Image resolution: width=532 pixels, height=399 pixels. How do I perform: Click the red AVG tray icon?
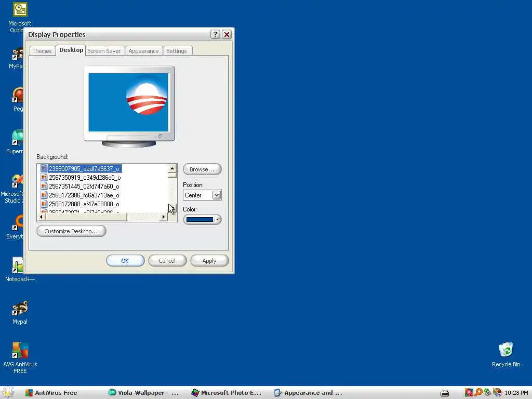click(x=469, y=393)
